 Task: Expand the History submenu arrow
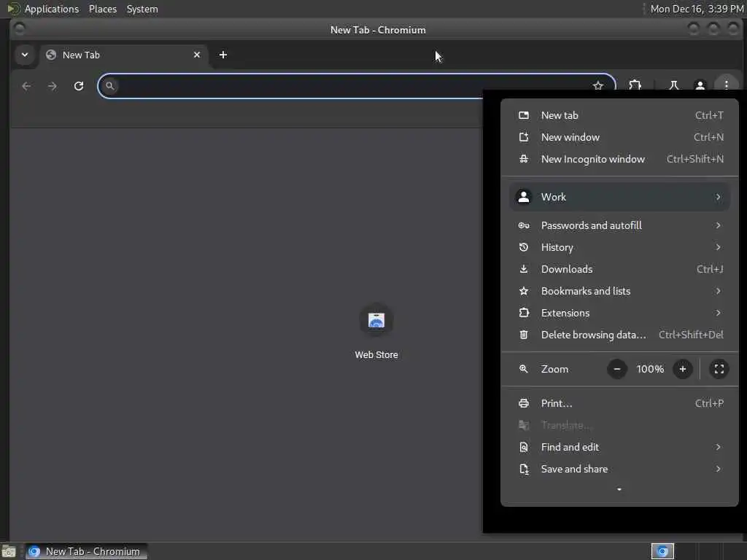point(718,247)
